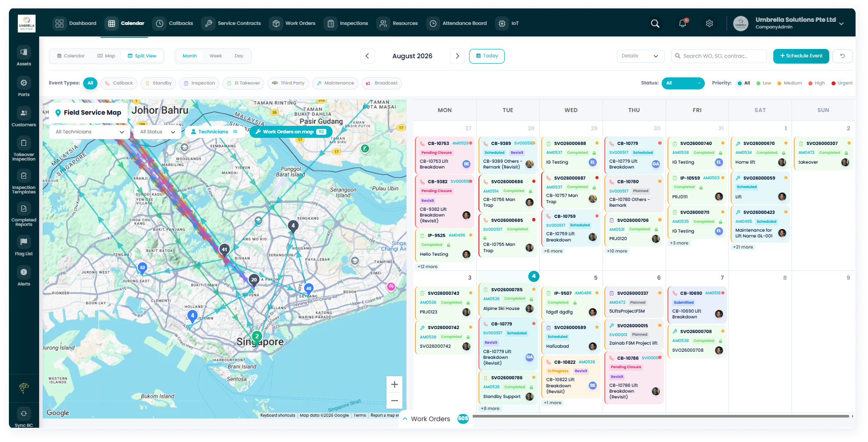
Task: Click Work Orders on map button
Action: 291,132
